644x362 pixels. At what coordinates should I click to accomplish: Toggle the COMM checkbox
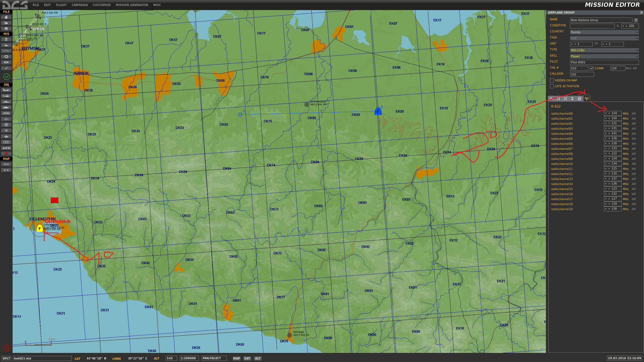pos(592,68)
